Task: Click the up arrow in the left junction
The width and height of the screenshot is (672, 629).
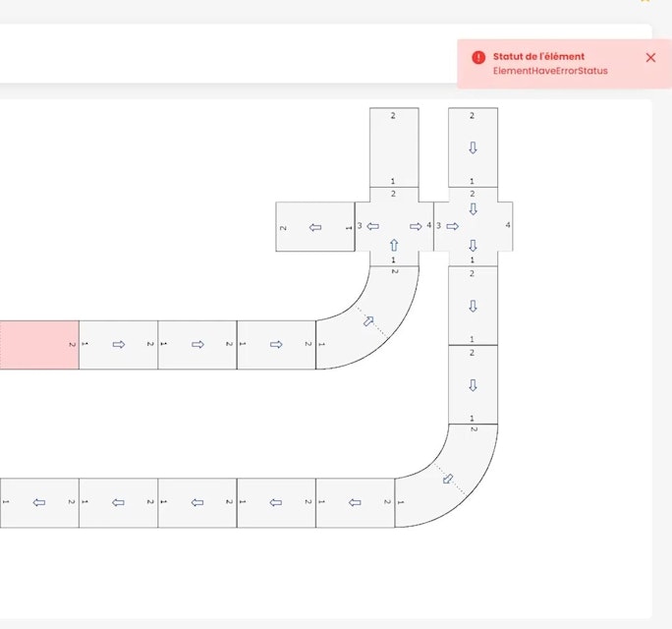Action: coord(394,245)
